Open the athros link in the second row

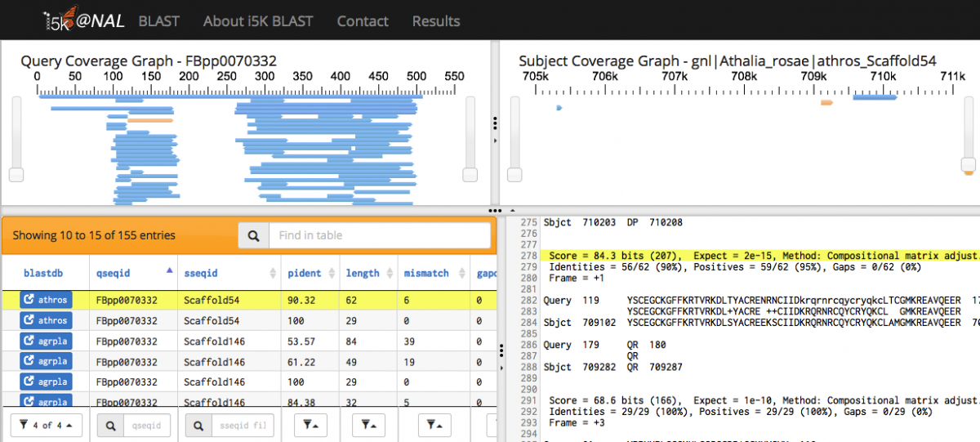tap(46, 320)
